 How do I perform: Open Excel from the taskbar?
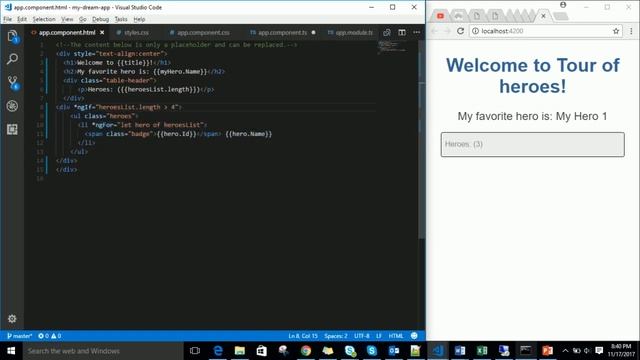(x=482, y=351)
